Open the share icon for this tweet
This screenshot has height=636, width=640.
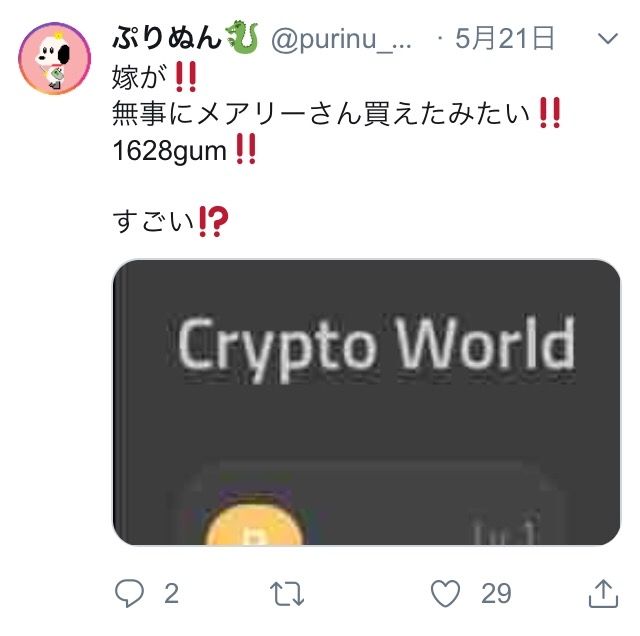603,594
